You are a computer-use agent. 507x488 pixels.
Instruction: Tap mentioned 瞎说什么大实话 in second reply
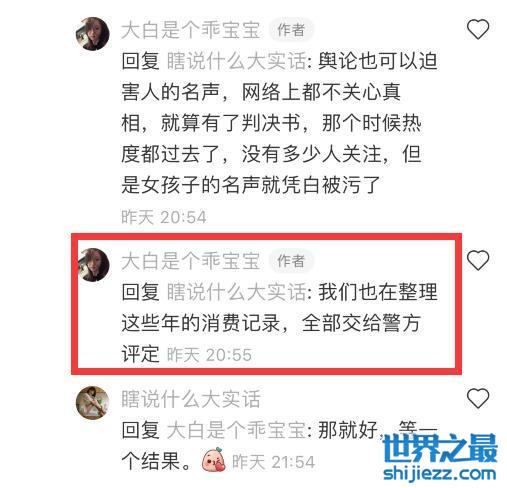237,292
